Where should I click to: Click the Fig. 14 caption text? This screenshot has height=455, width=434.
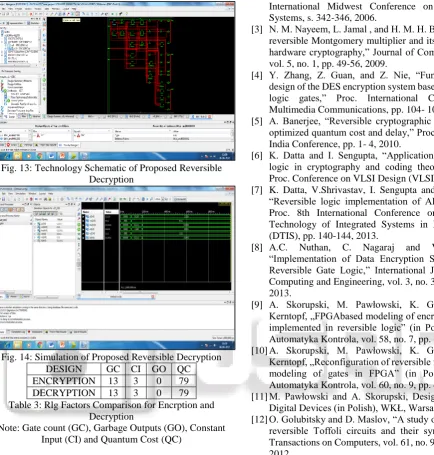[x=111, y=357]
